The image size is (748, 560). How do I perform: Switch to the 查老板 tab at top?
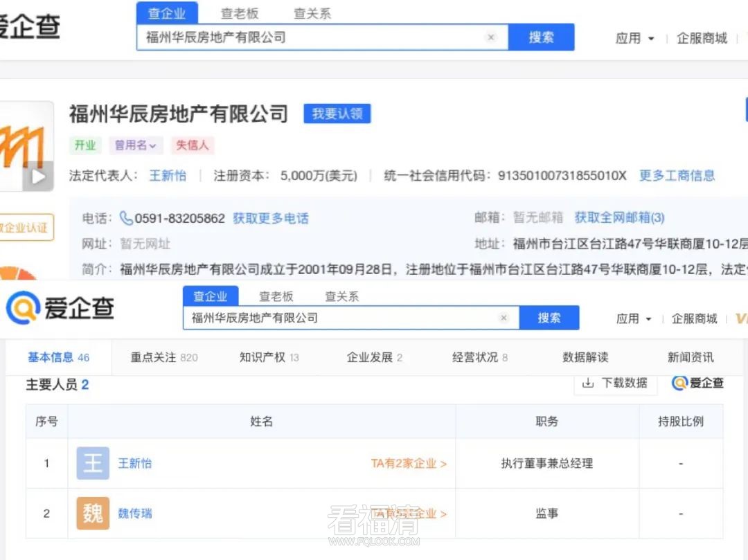click(240, 13)
